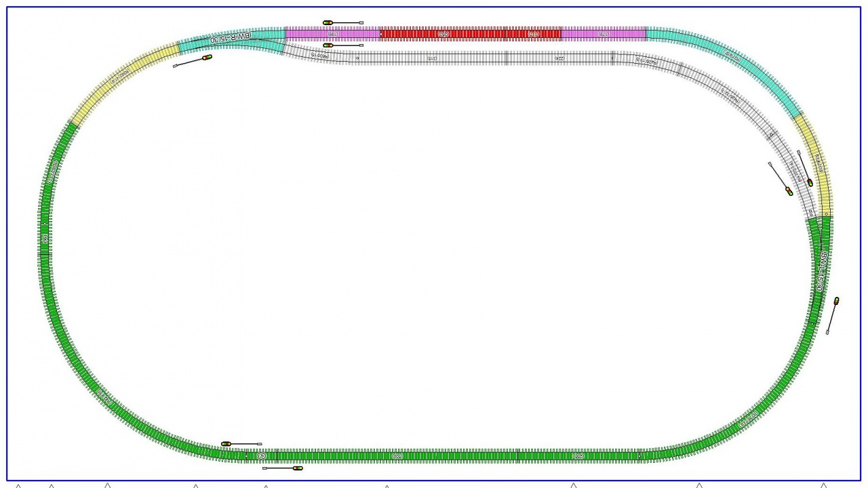Select the signal outside the BWL-15/30 turnout

836,302
